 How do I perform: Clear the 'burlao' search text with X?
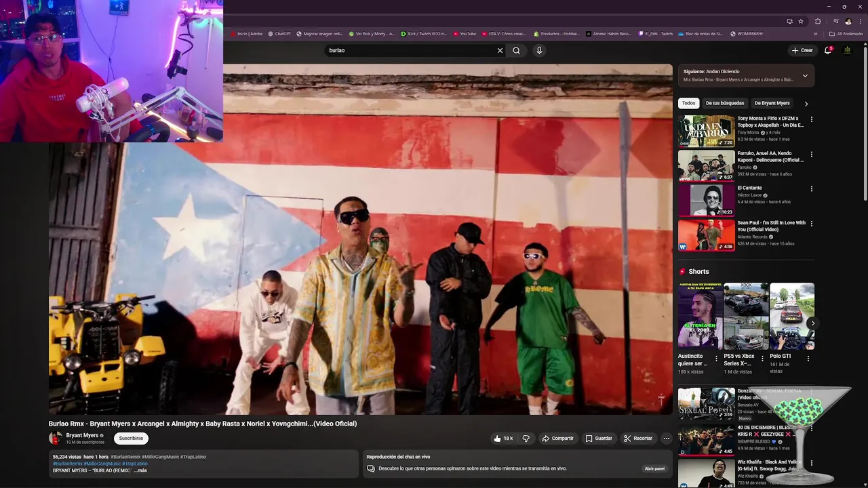tap(500, 50)
